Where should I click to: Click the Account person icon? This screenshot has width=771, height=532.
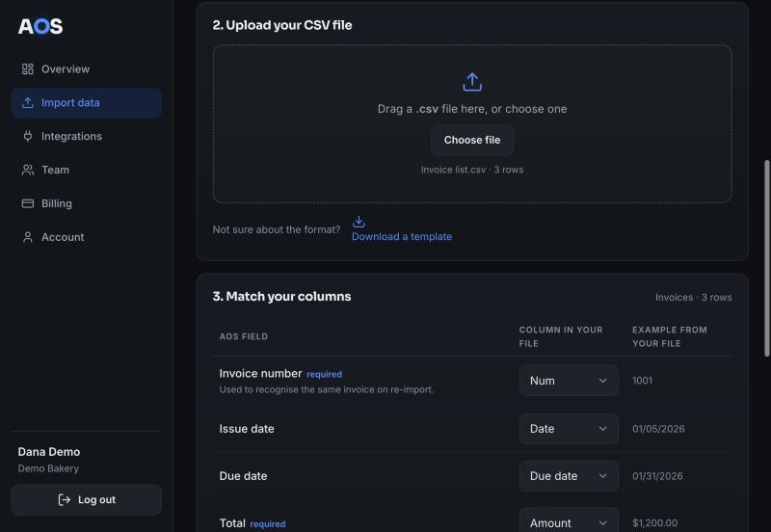[x=28, y=237]
